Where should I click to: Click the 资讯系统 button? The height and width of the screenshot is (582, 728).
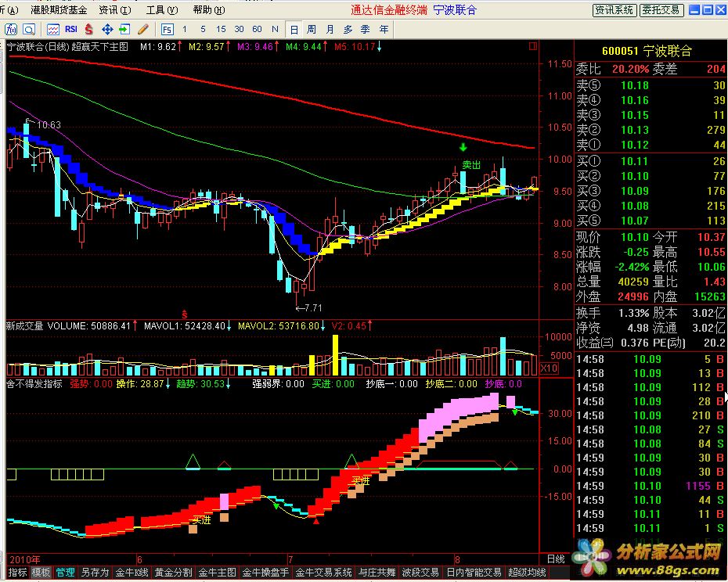(614, 10)
